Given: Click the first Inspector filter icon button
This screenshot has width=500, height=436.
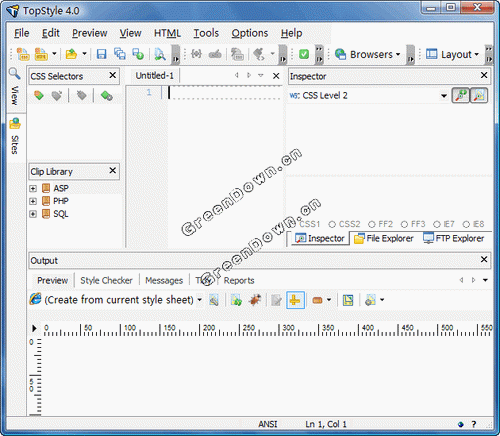Looking at the screenshot, I should click(x=461, y=96).
